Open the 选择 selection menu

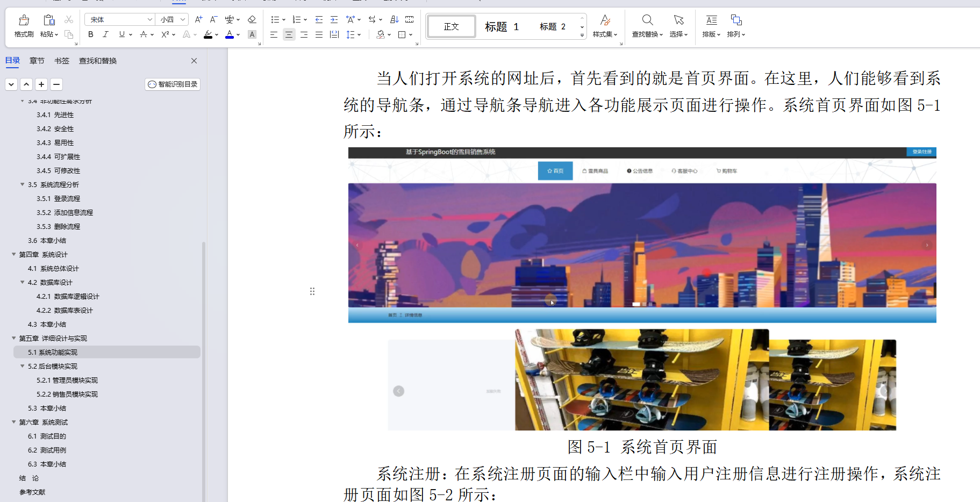(x=678, y=26)
